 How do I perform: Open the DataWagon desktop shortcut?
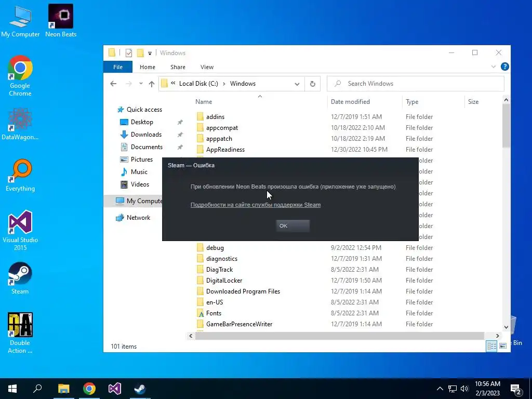pyautogui.click(x=20, y=124)
